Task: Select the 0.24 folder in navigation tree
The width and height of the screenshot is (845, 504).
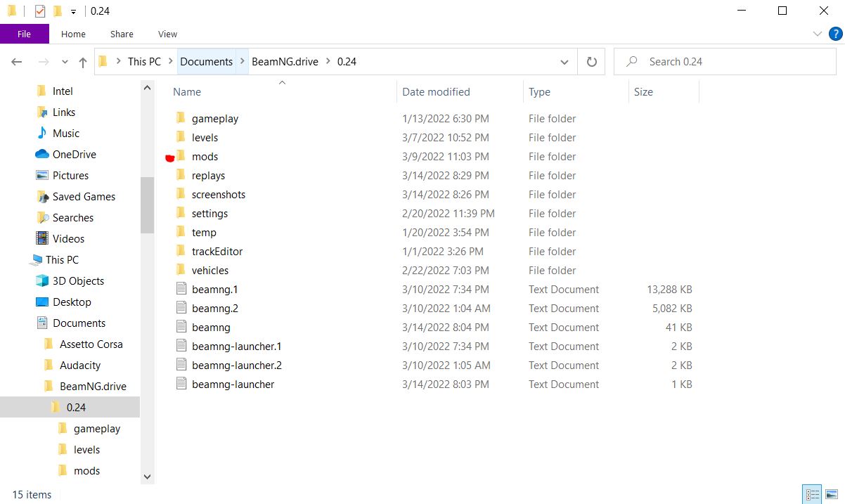Action: point(76,408)
